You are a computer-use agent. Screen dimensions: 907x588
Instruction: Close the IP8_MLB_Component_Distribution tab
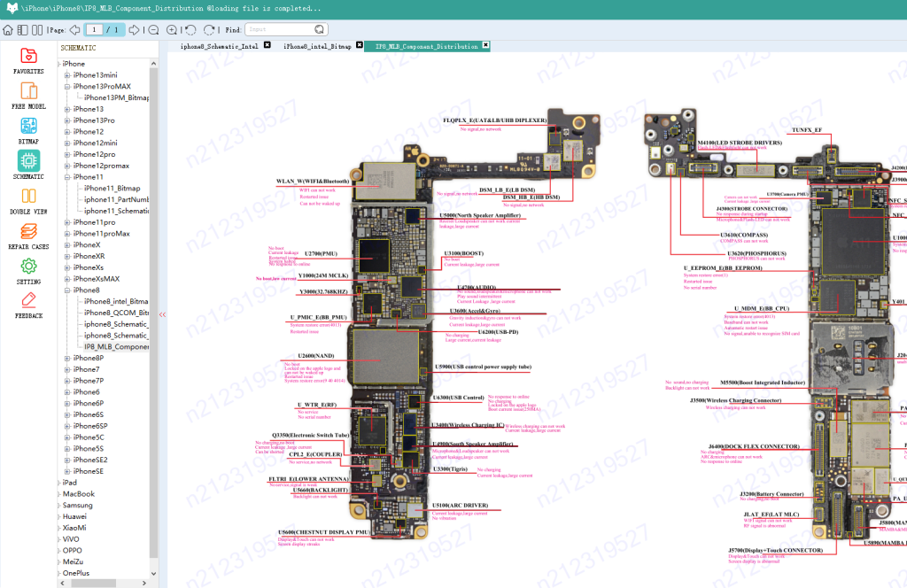click(x=485, y=45)
